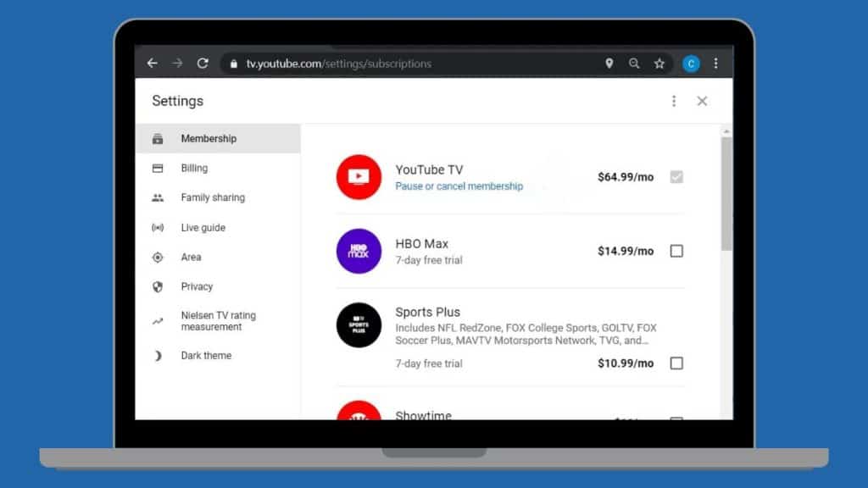Open the Chrome three-dot menu
This screenshot has height=488, width=868.
click(715, 64)
